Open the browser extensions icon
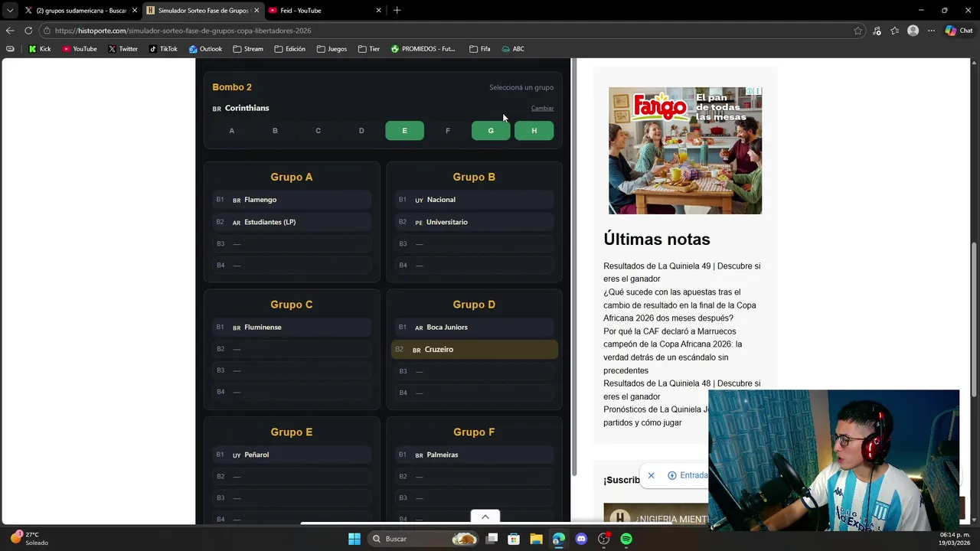 point(877,31)
